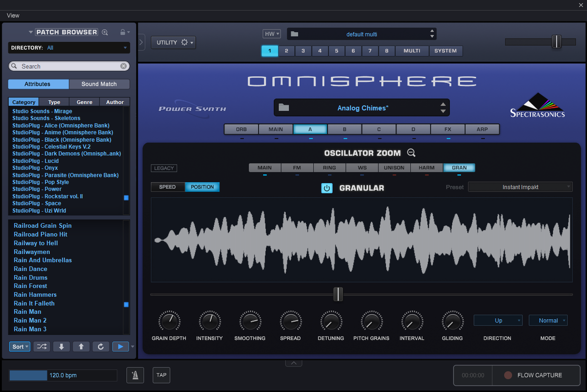587x392 pixels.
Task: Click the default multi folder icon
Action: (x=294, y=34)
